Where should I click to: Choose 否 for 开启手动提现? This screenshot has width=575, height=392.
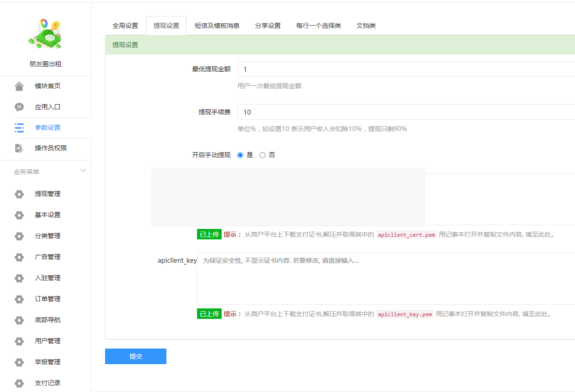(x=262, y=155)
